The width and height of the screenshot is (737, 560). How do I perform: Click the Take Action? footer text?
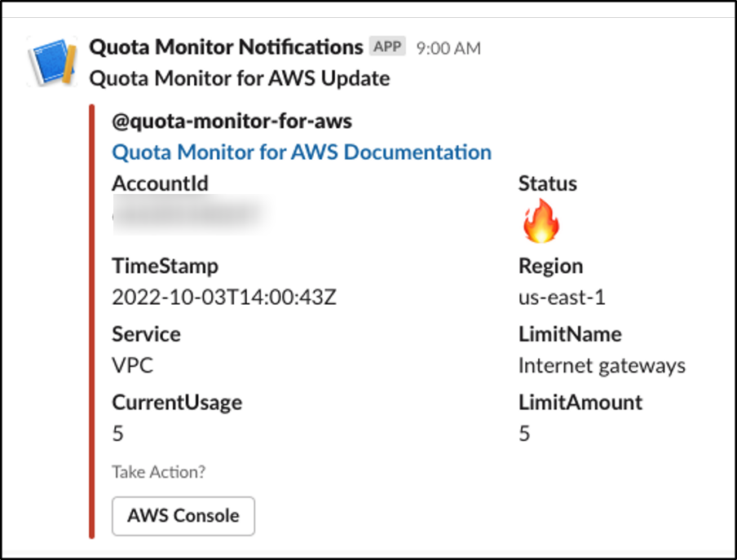tap(159, 472)
